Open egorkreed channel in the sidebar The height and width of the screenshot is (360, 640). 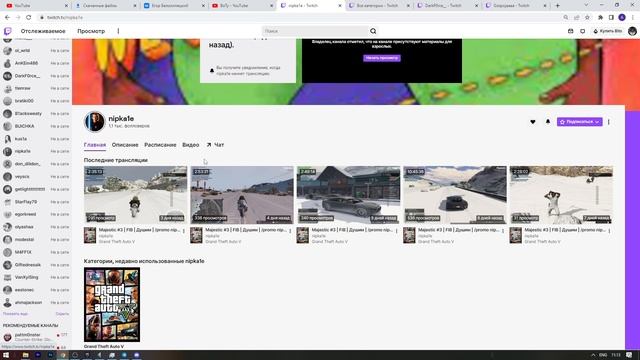(36, 214)
